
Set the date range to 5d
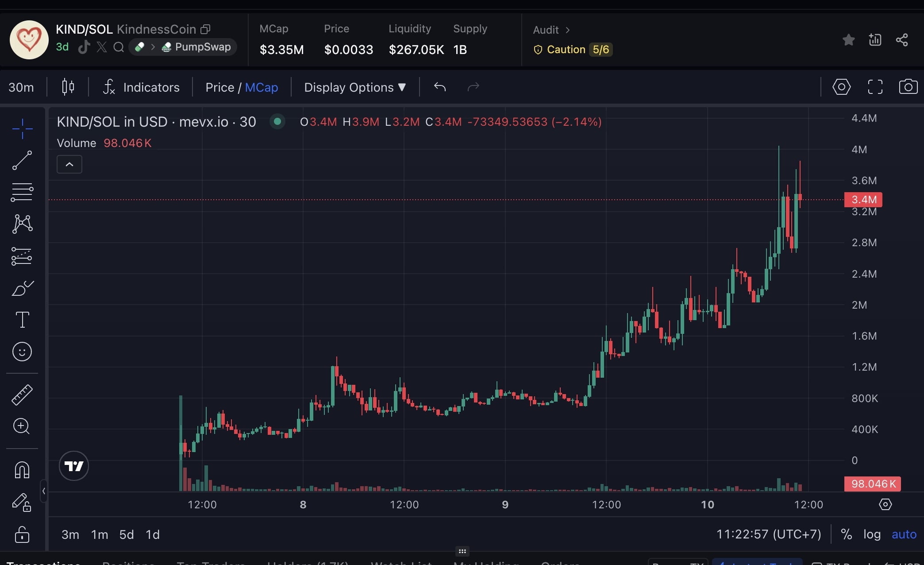127,534
